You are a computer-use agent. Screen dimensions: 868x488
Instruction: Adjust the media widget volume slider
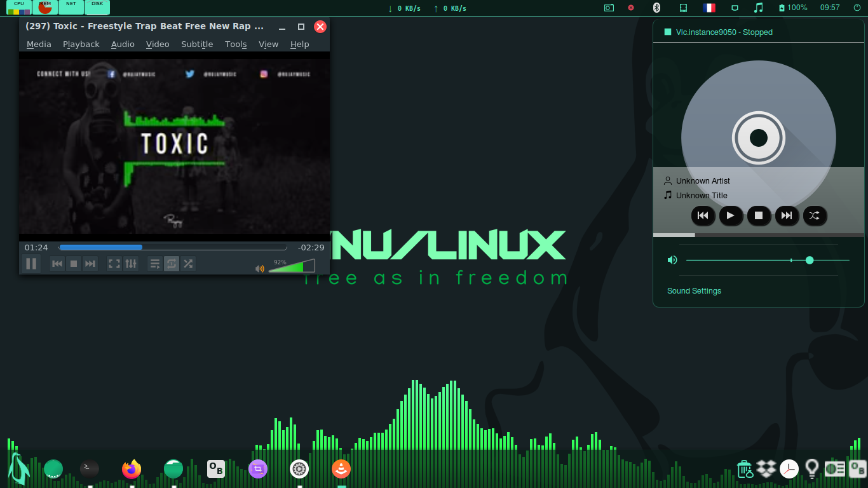tap(768, 260)
